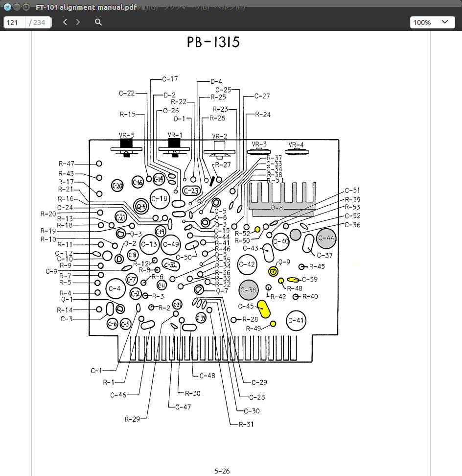The image size is (462, 476).
Task: Click the C-9 label
Action: (x=51, y=271)
